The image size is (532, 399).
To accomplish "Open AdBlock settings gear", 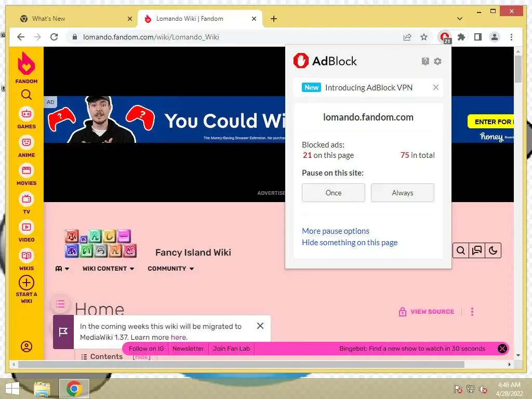I will [x=437, y=61].
